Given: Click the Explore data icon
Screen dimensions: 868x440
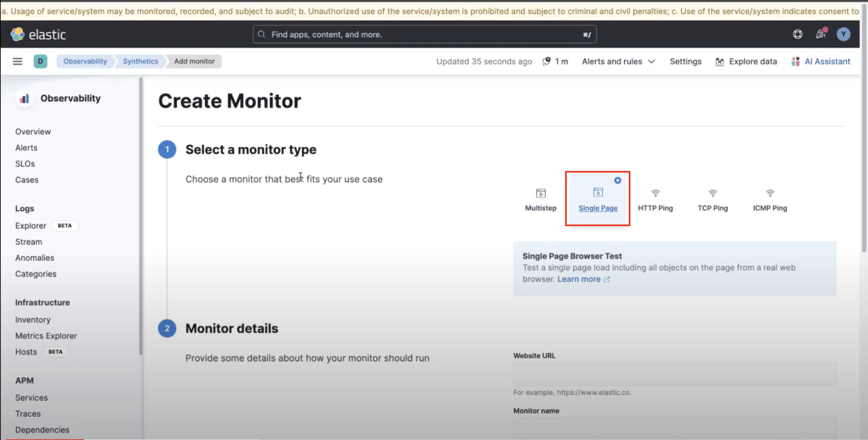Looking at the screenshot, I should (x=720, y=62).
